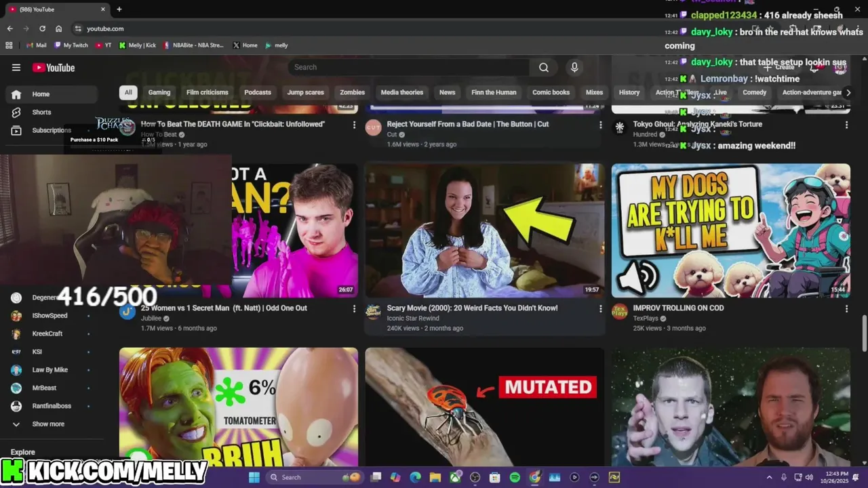Screen dimensions: 868x488
Task: Select the All filter chip
Action: (x=128, y=92)
